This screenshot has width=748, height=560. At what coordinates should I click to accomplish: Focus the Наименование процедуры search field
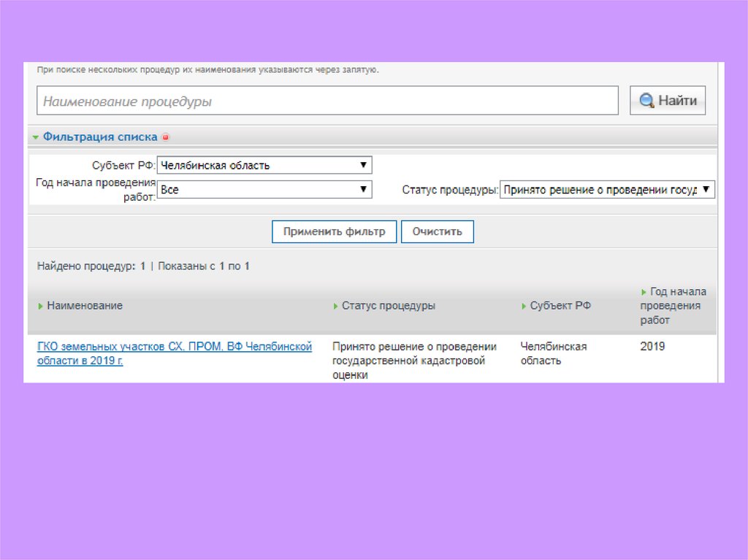[x=327, y=101]
